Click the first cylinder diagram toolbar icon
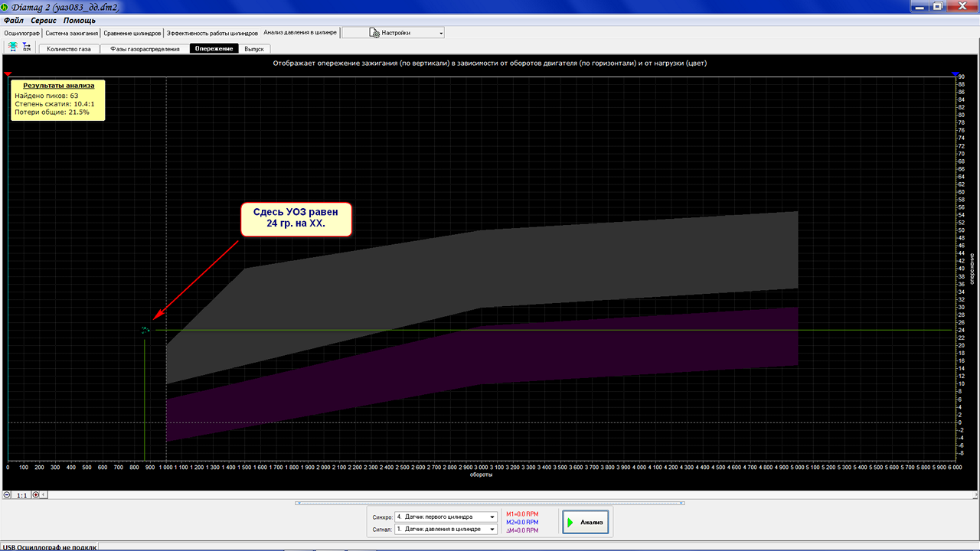Image resolution: width=980 pixels, height=551 pixels. click(x=13, y=47)
